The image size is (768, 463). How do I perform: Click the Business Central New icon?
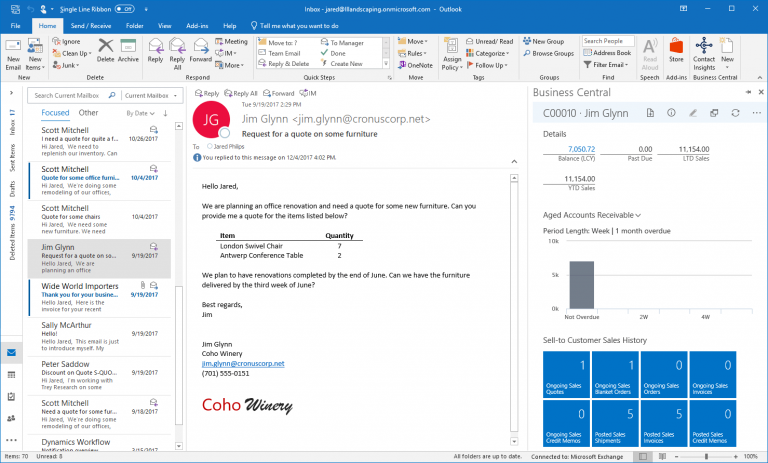coord(727,46)
